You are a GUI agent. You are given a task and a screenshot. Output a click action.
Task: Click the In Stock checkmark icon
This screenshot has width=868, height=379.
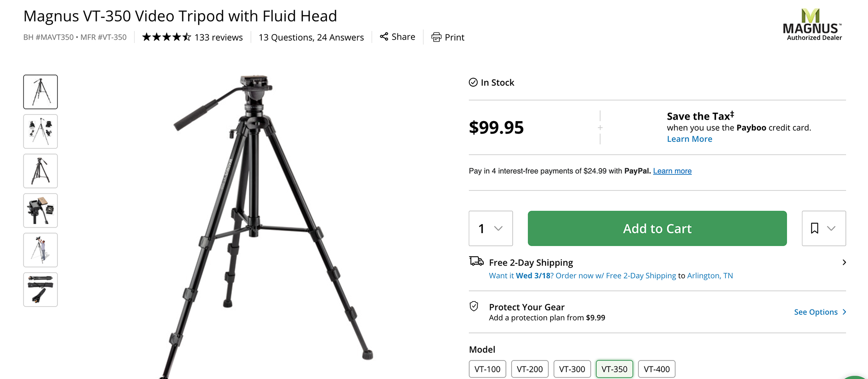473,82
